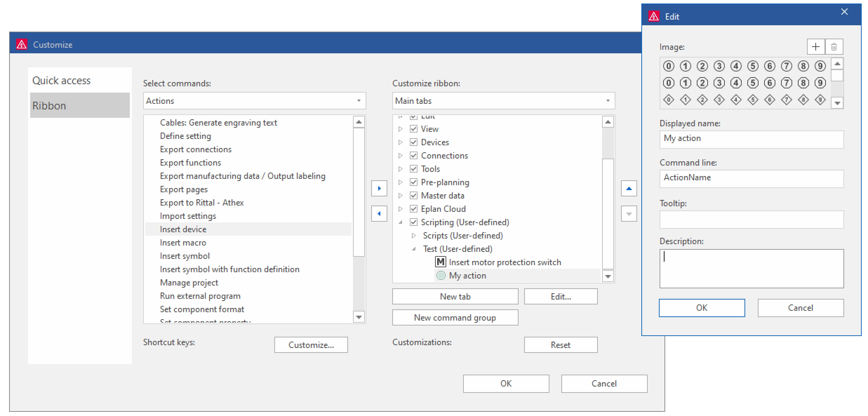Select Insert macro action

(248, 242)
